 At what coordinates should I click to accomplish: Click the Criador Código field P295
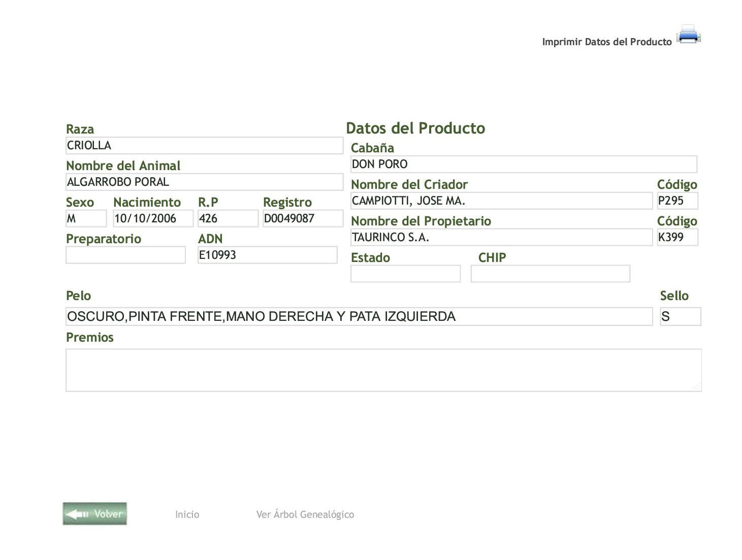[x=678, y=201]
